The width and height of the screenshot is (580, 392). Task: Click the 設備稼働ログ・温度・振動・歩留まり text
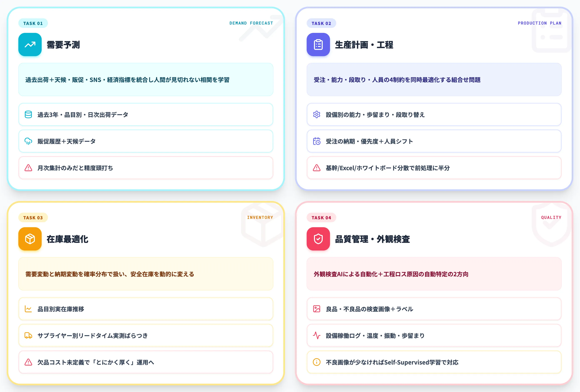click(x=375, y=336)
